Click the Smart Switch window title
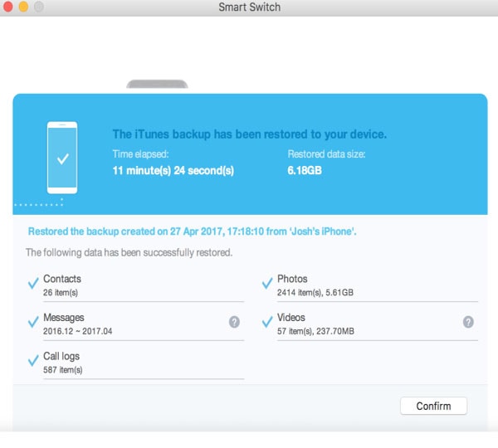498x448 pixels. pyautogui.click(x=249, y=7)
